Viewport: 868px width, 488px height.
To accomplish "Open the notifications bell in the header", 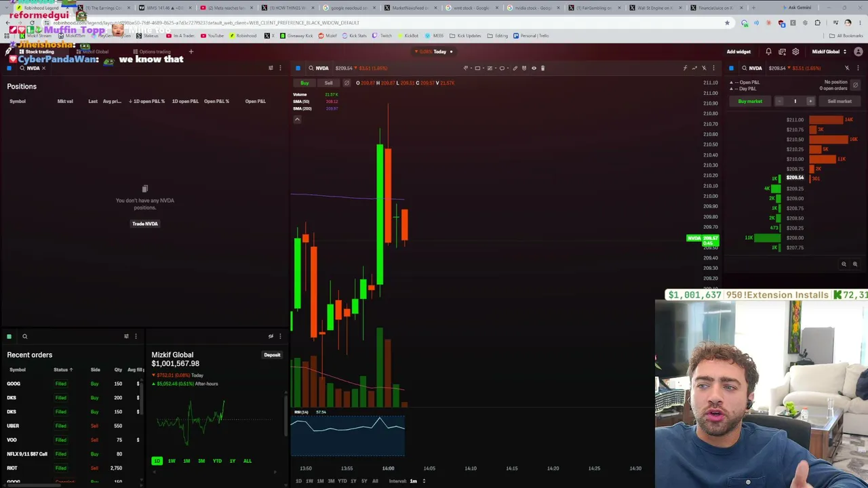I will tap(768, 52).
